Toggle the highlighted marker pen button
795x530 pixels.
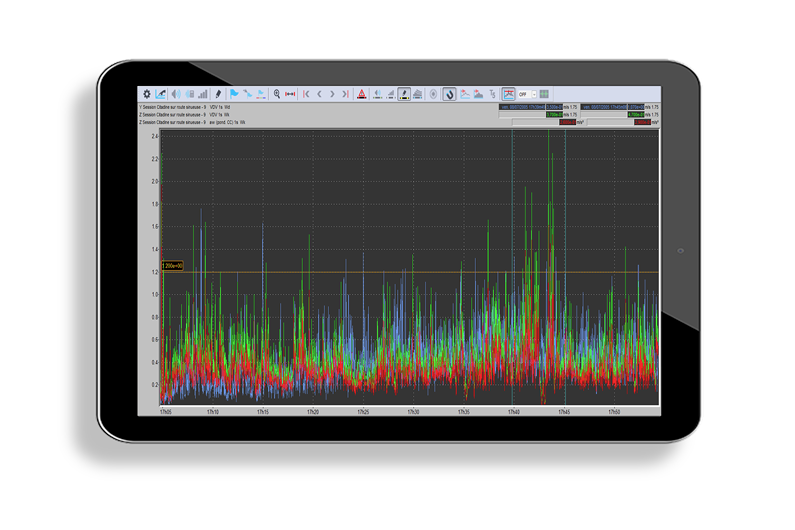pyautogui.click(x=404, y=94)
